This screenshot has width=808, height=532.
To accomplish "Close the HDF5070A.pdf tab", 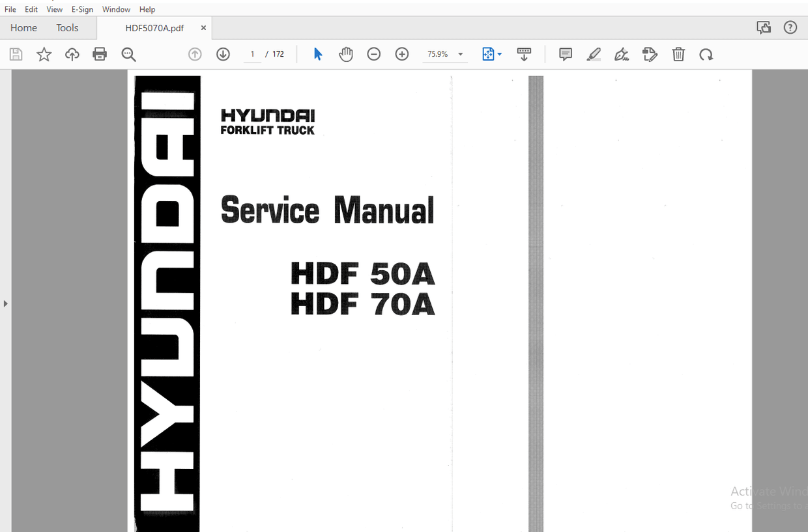I will pos(203,28).
